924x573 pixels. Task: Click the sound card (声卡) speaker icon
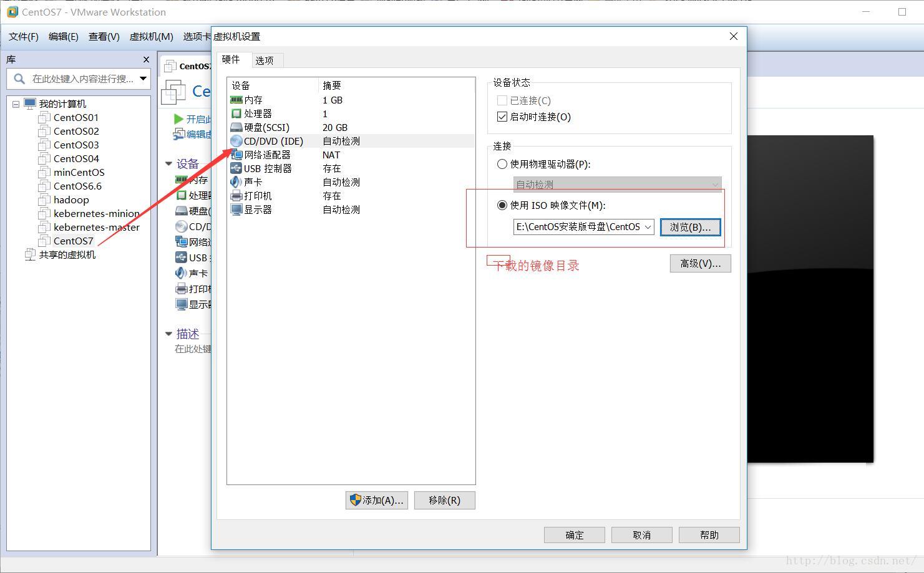[236, 182]
